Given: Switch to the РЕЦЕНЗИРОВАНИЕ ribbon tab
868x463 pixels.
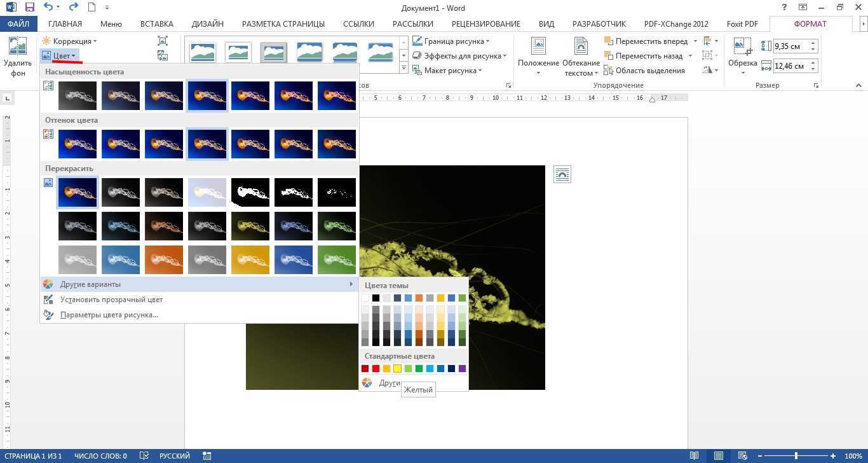Looking at the screenshot, I should [x=485, y=24].
